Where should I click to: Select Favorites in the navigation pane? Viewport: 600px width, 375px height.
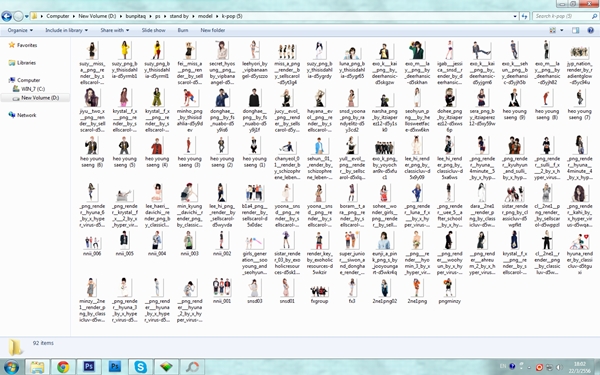tap(27, 45)
